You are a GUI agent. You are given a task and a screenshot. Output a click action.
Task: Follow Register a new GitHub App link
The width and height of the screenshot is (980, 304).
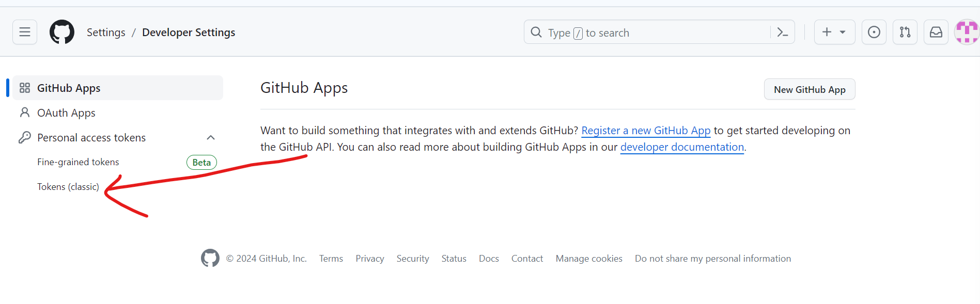[x=646, y=131]
